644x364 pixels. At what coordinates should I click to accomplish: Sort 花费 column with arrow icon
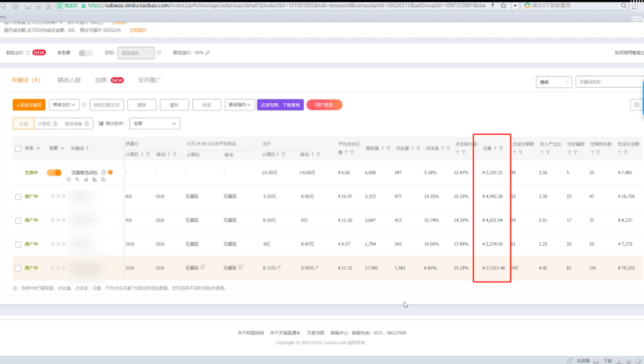pos(495,149)
